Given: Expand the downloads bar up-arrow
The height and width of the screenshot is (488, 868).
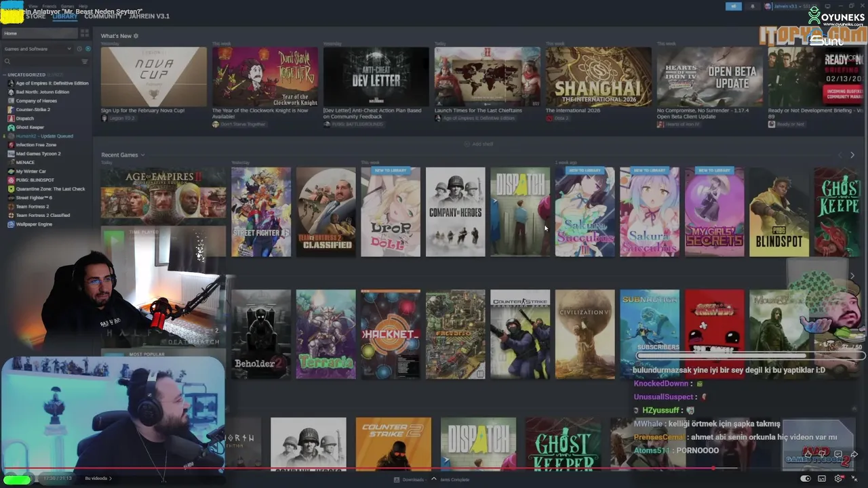Looking at the screenshot, I should click(x=434, y=479).
